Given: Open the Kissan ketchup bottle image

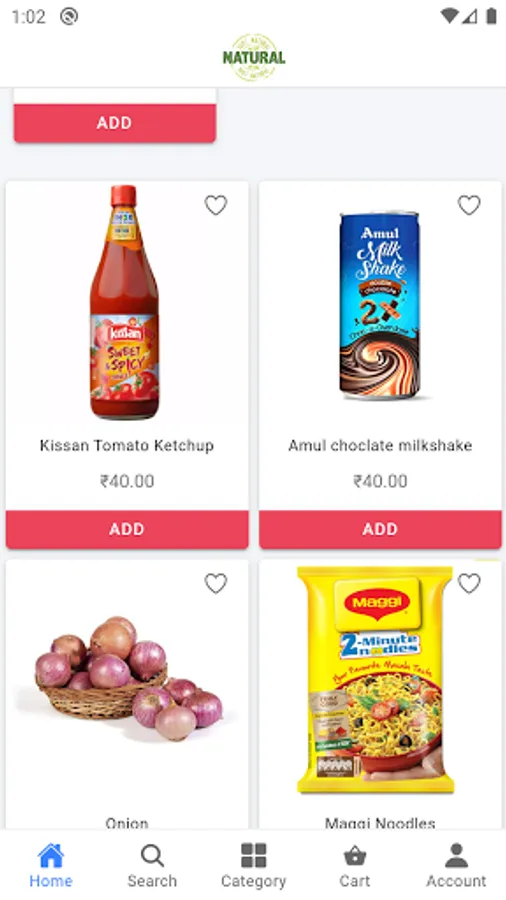Looking at the screenshot, I should [124, 302].
